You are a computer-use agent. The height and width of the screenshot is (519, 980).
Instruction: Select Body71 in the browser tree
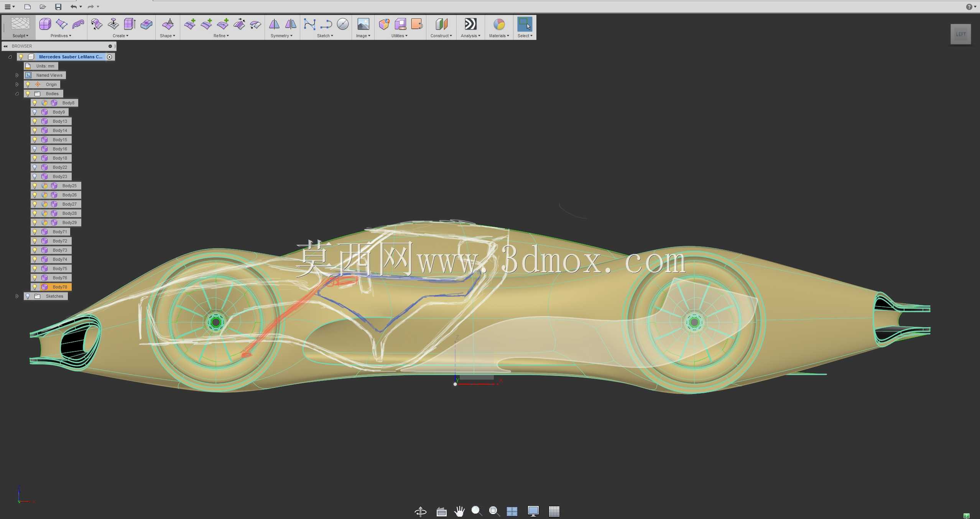tap(60, 232)
